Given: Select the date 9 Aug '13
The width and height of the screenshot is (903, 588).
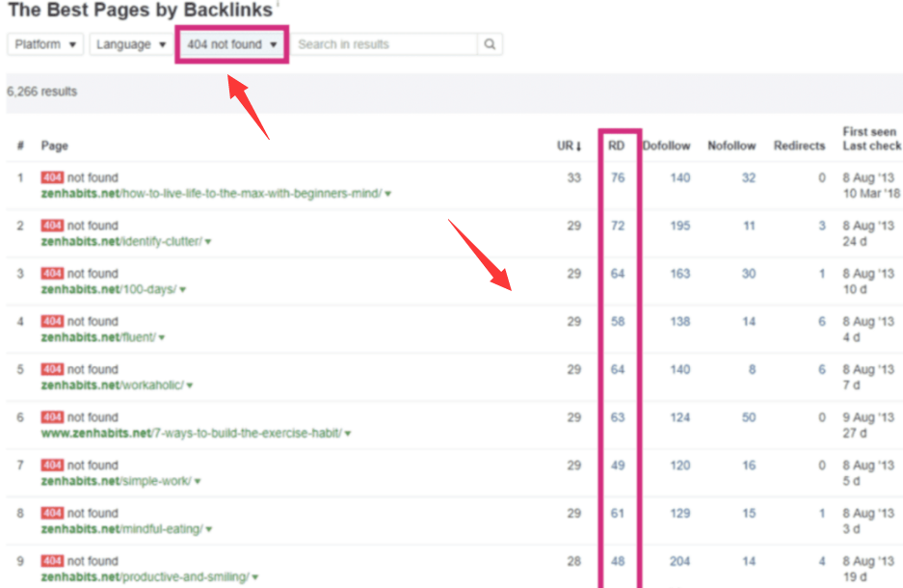Looking at the screenshot, I should pos(868,417).
